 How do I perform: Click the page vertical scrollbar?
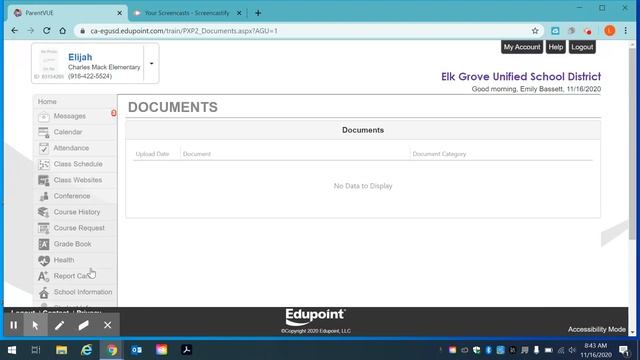632,143
